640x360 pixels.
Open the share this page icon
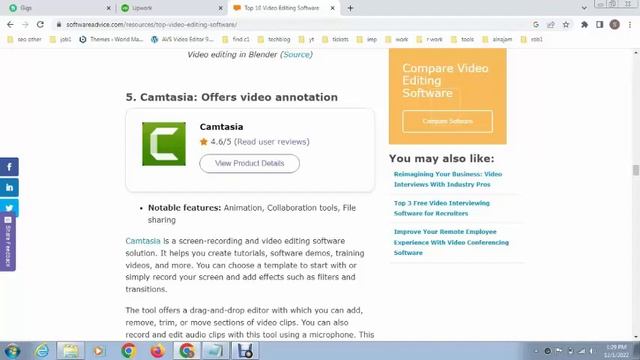(551, 24)
